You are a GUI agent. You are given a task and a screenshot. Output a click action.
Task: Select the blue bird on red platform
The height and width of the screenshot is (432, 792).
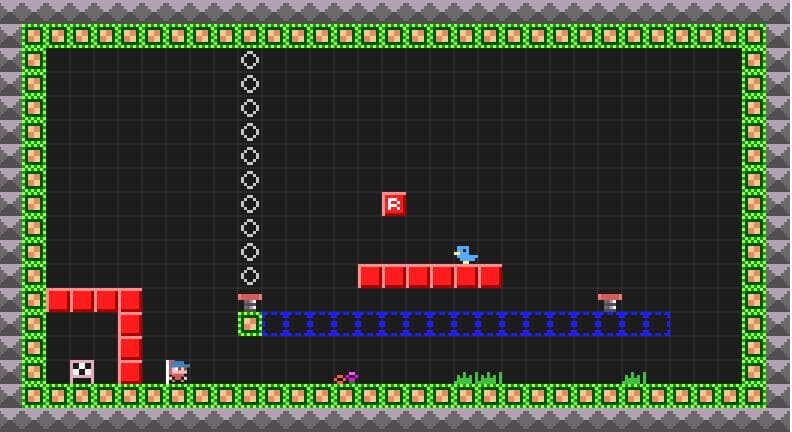click(466, 254)
